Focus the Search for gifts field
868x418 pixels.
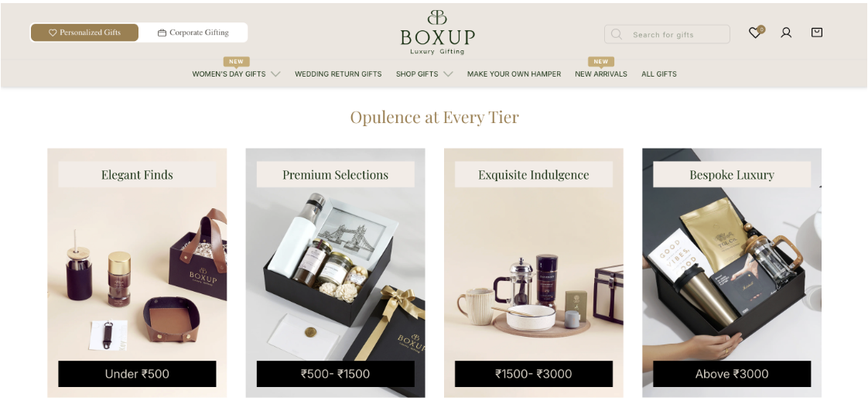point(667,34)
